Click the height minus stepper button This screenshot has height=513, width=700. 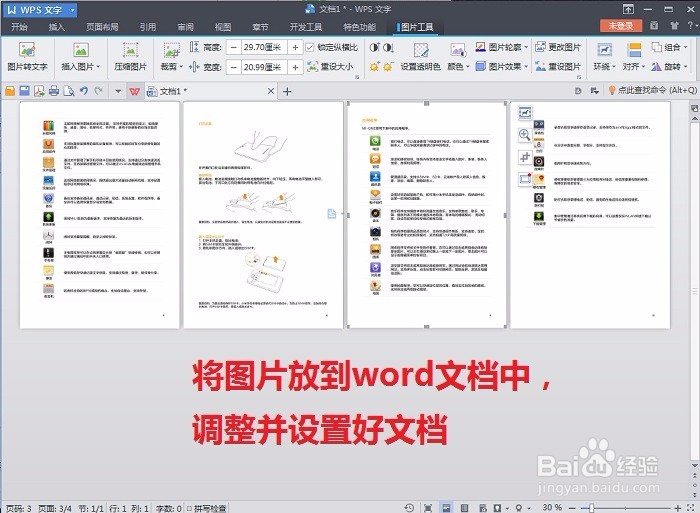[233, 47]
